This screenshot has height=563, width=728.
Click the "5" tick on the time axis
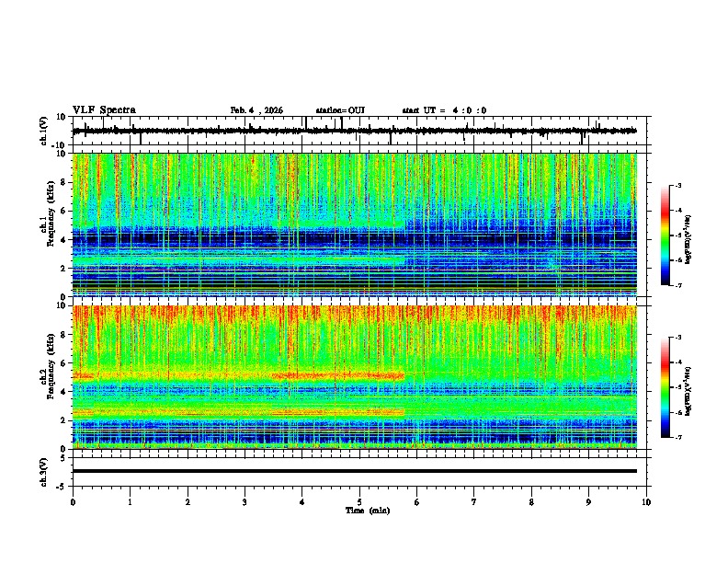(359, 502)
